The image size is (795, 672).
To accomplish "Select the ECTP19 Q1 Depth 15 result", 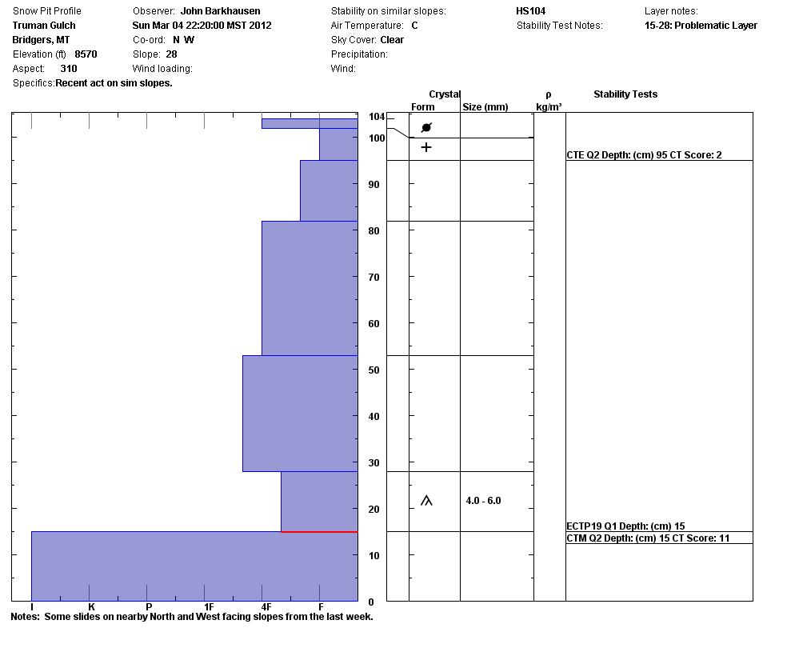I will tap(625, 526).
